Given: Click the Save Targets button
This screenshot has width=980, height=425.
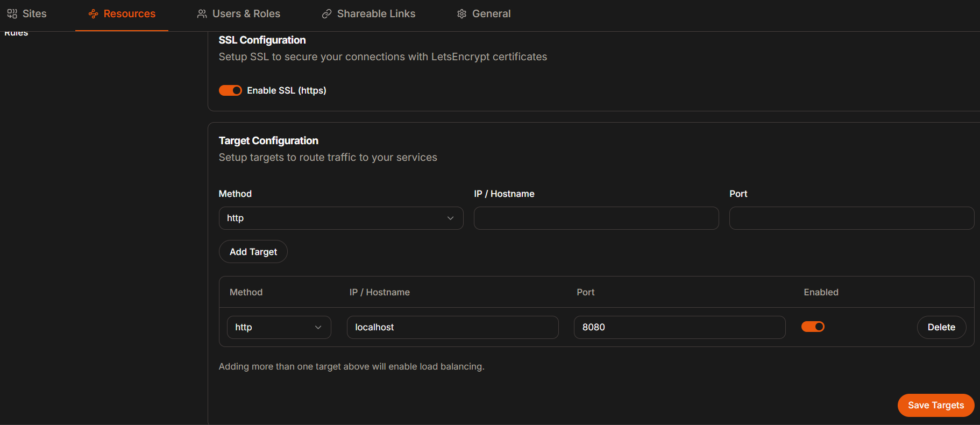Looking at the screenshot, I should [936, 405].
